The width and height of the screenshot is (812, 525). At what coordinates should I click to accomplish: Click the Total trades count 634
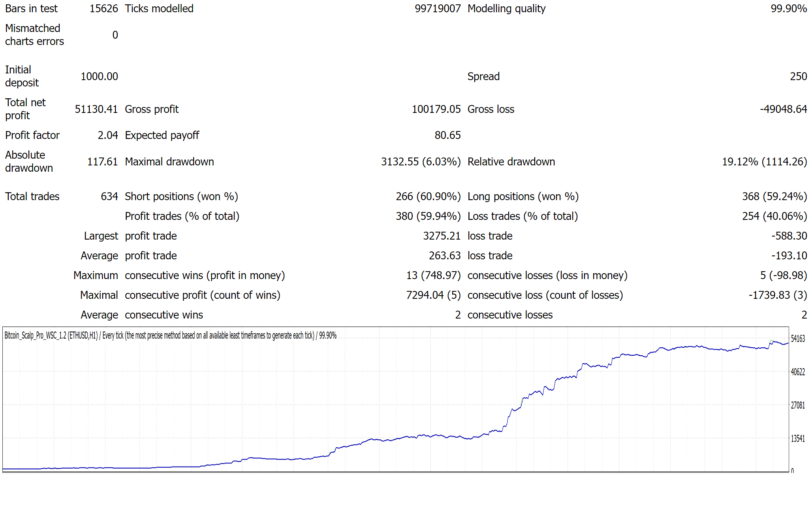click(109, 197)
